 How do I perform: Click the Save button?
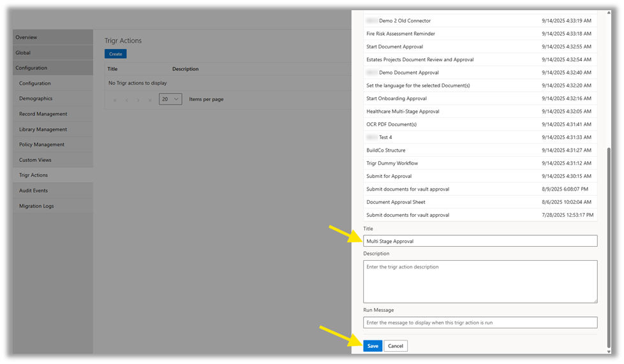click(x=373, y=346)
